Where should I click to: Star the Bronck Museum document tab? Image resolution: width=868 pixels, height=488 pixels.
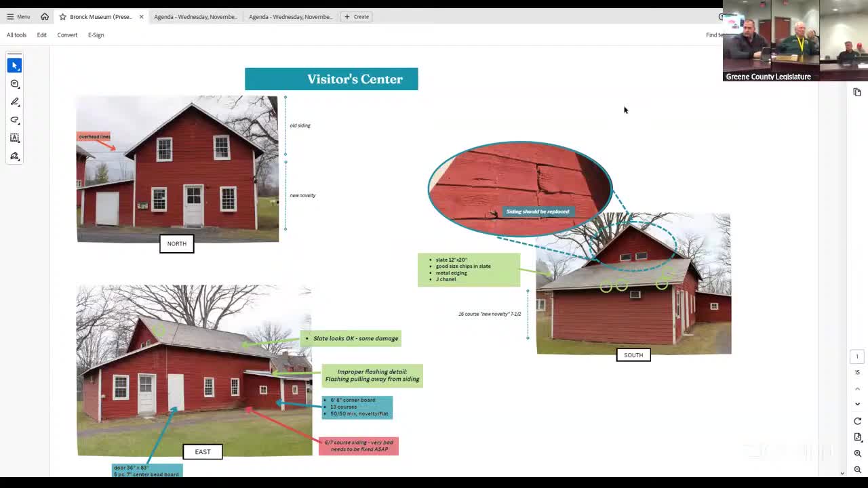pos(62,16)
